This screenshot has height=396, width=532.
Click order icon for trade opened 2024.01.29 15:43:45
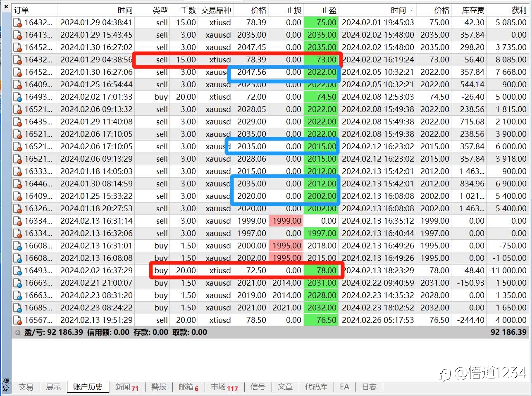tap(17, 35)
